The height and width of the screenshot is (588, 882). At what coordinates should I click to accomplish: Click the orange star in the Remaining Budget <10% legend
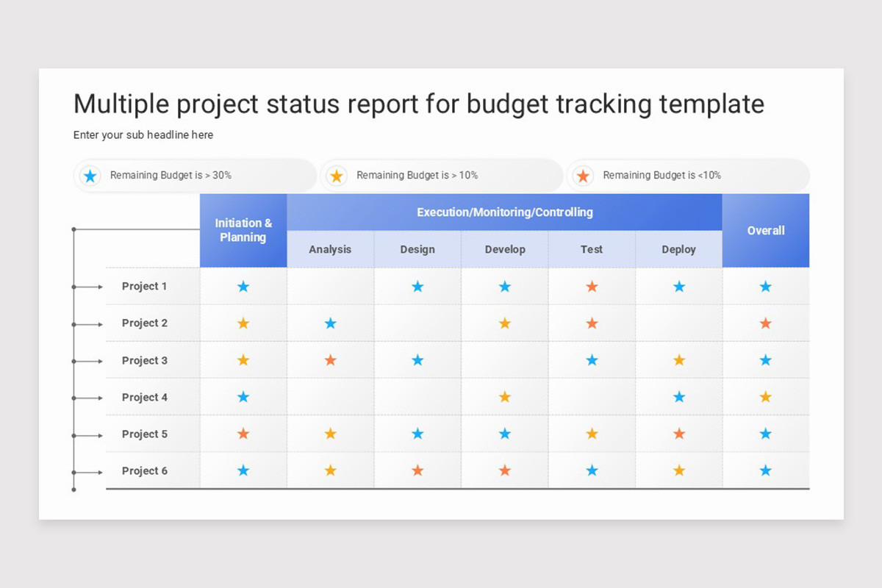[584, 176]
